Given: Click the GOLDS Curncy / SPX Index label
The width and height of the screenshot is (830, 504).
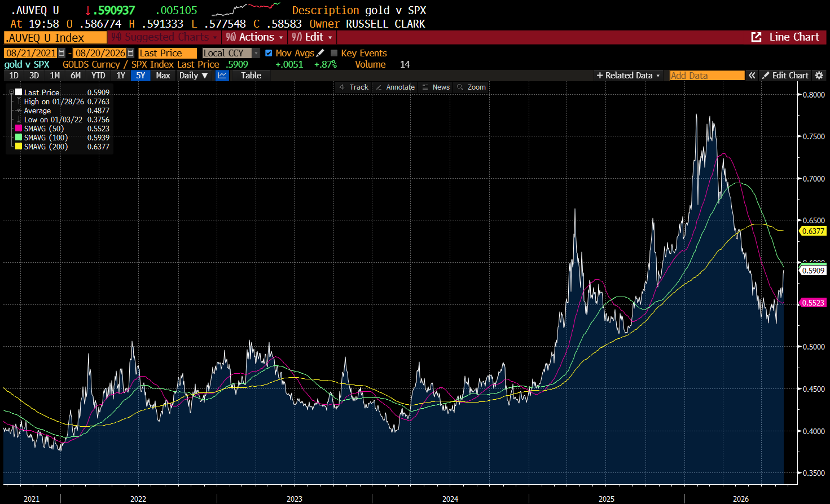Looking at the screenshot, I should coord(118,64).
